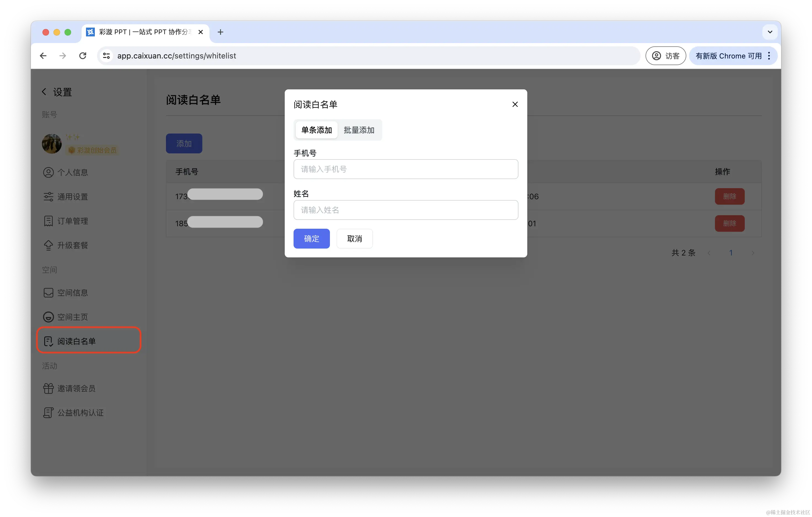812x517 pixels.
Task: Click the 通用设置 sliders icon
Action: [x=48, y=197]
